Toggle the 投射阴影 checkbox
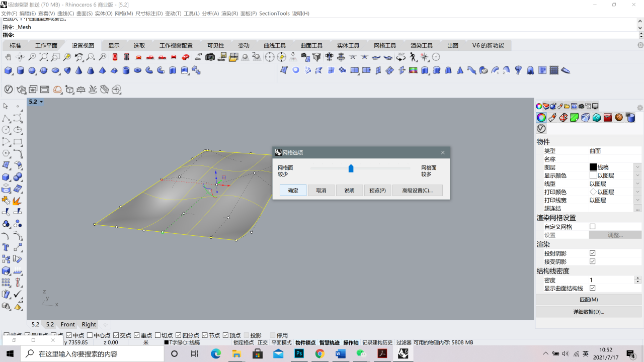 click(x=592, y=253)
